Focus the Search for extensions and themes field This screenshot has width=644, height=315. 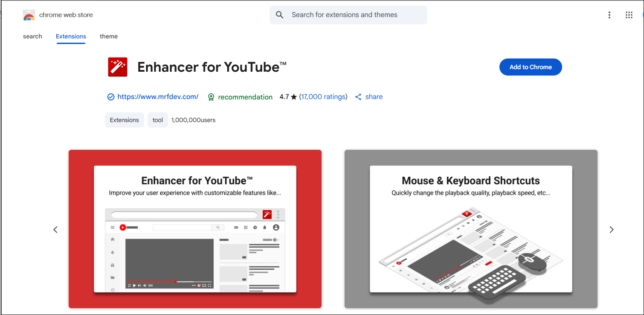coord(348,15)
